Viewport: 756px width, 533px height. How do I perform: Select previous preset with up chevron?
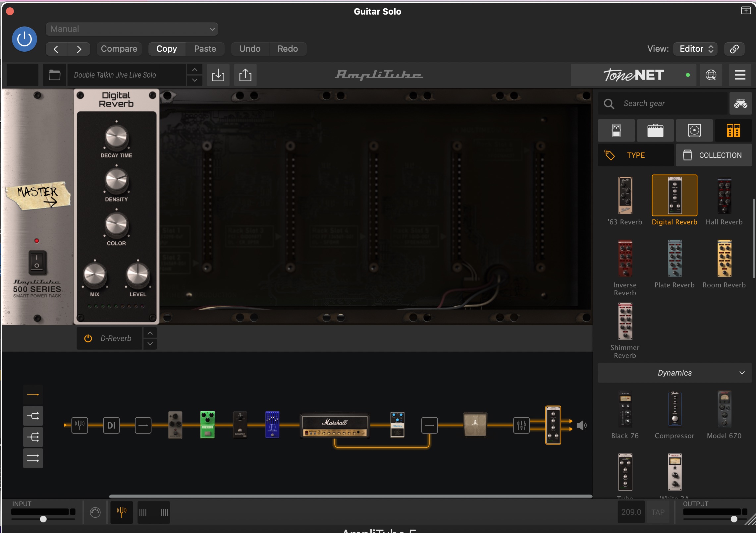pyautogui.click(x=195, y=70)
